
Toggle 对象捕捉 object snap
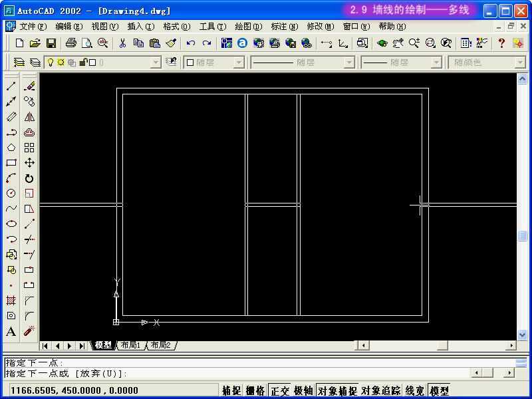pos(337,390)
